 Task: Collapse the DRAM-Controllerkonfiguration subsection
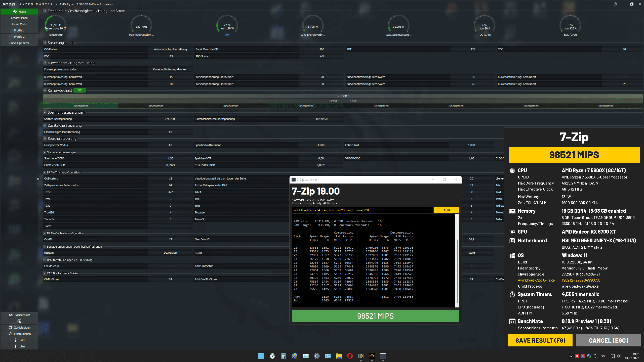point(45,233)
